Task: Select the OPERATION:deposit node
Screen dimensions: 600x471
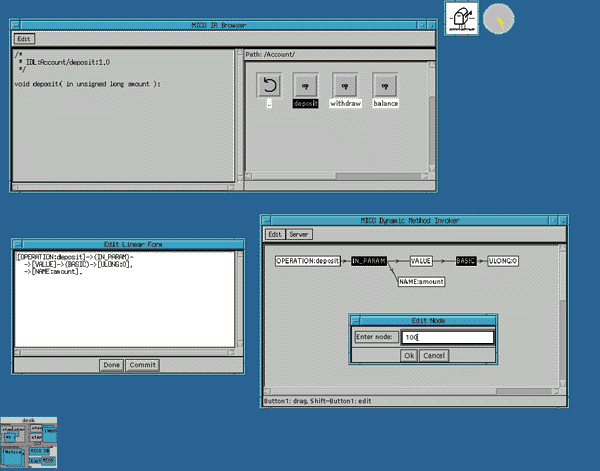Action: [308, 260]
